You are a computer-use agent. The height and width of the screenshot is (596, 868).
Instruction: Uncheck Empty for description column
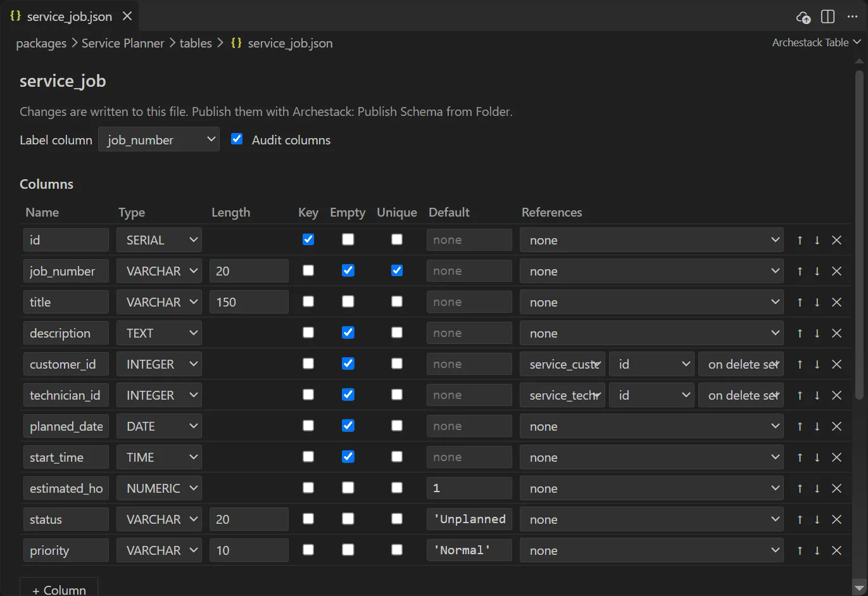[x=348, y=333]
